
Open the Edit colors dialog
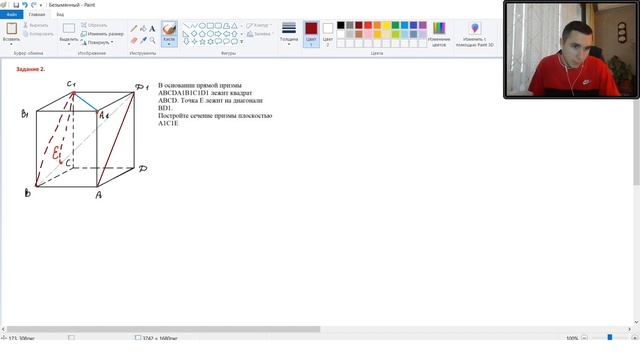tap(439, 34)
